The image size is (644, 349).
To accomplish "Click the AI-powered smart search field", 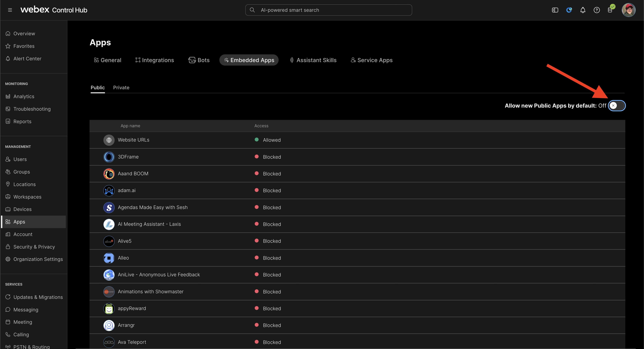I will point(329,10).
